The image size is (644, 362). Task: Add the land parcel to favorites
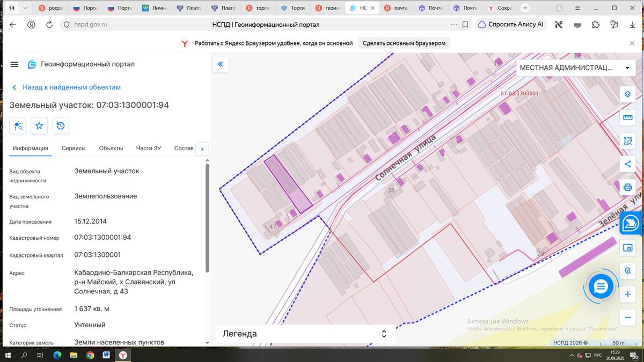coord(39,125)
